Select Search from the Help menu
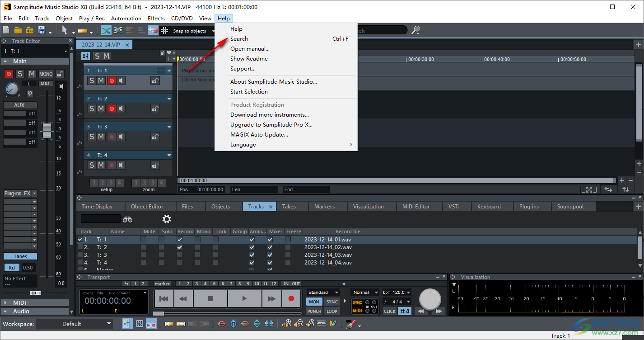Image resolution: width=644 pixels, height=340 pixels. pos(239,38)
